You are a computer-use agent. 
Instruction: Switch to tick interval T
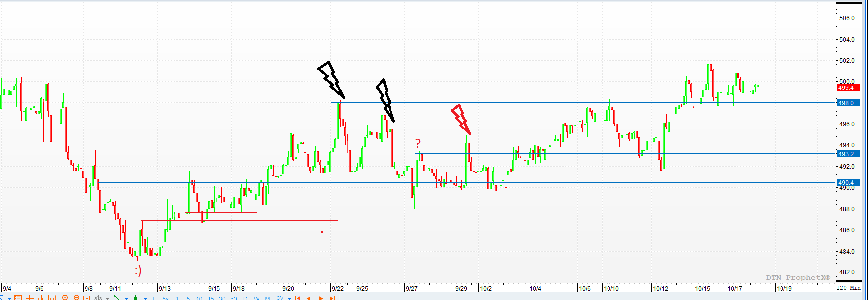pos(154,298)
